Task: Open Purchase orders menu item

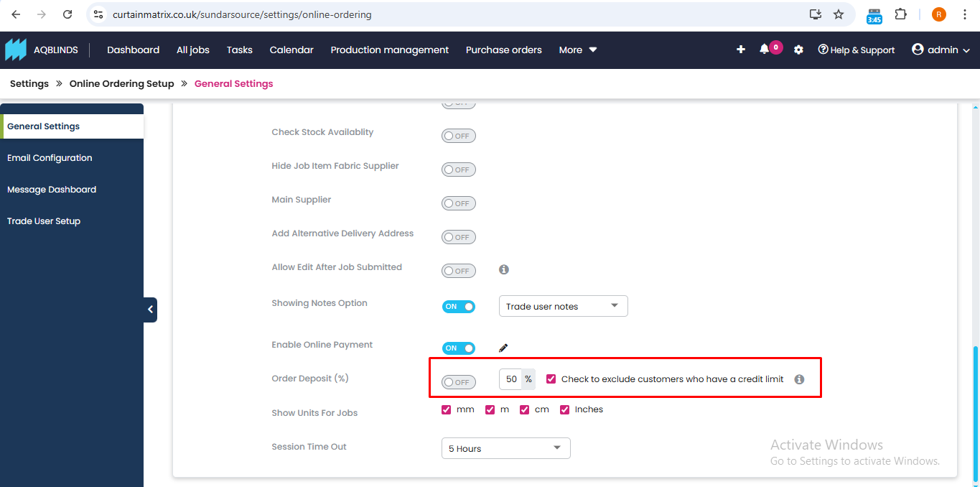Action: pyautogui.click(x=503, y=50)
